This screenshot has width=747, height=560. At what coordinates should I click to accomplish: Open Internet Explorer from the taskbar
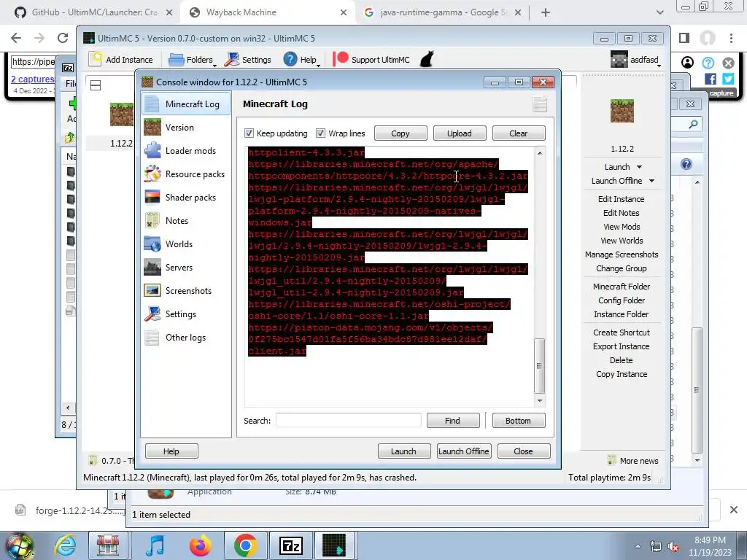tap(65, 545)
